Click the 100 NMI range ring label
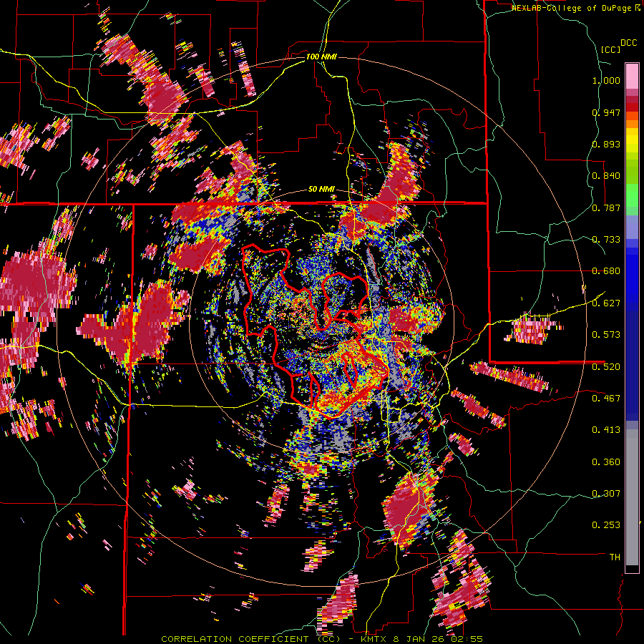The width and height of the screenshot is (644, 644). click(321, 57)
